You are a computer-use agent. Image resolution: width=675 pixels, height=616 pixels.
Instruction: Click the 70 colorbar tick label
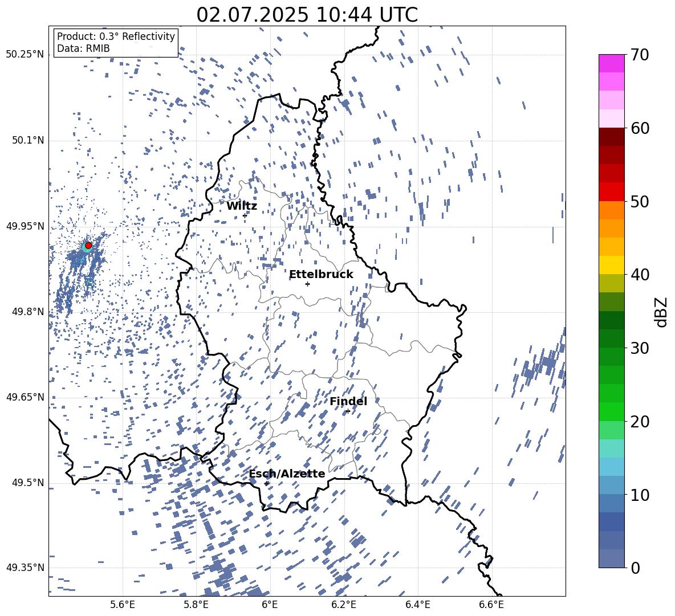pyautogui.click(x=640, y=55)
